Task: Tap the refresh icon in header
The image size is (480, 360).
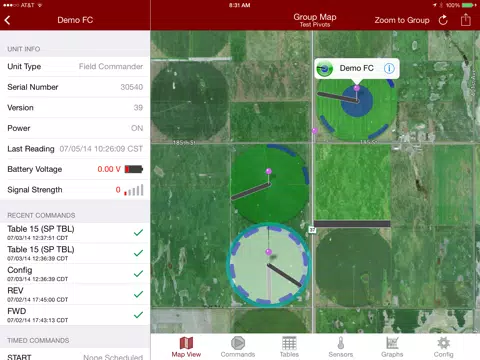Action: click(x=443, y=20)
